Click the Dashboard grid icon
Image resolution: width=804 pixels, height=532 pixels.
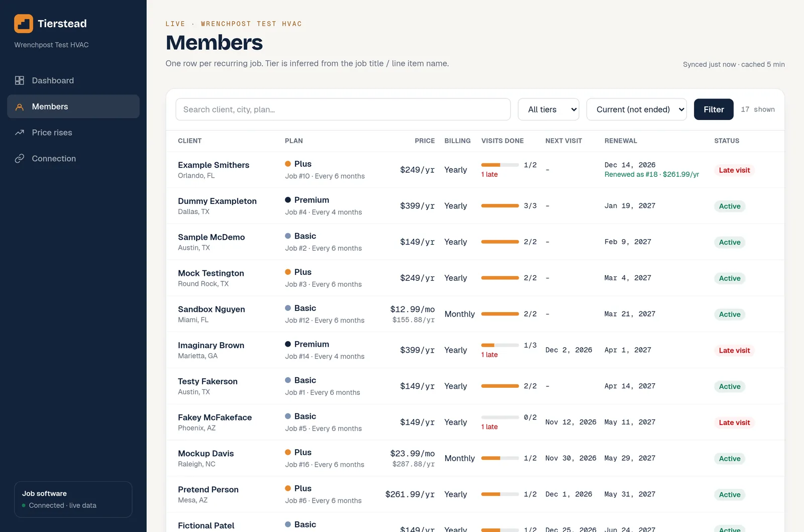[x=20, y=80]
